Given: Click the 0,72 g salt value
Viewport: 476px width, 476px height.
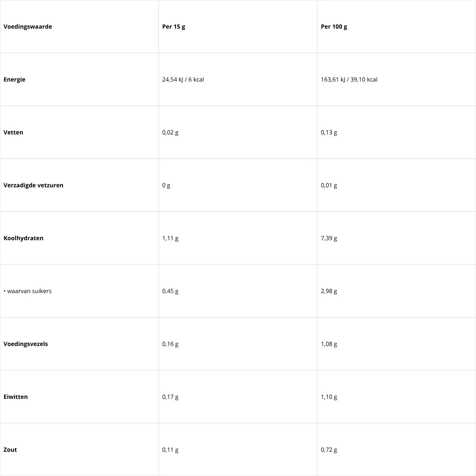Looking at the screenshot, I should (329, 450).
